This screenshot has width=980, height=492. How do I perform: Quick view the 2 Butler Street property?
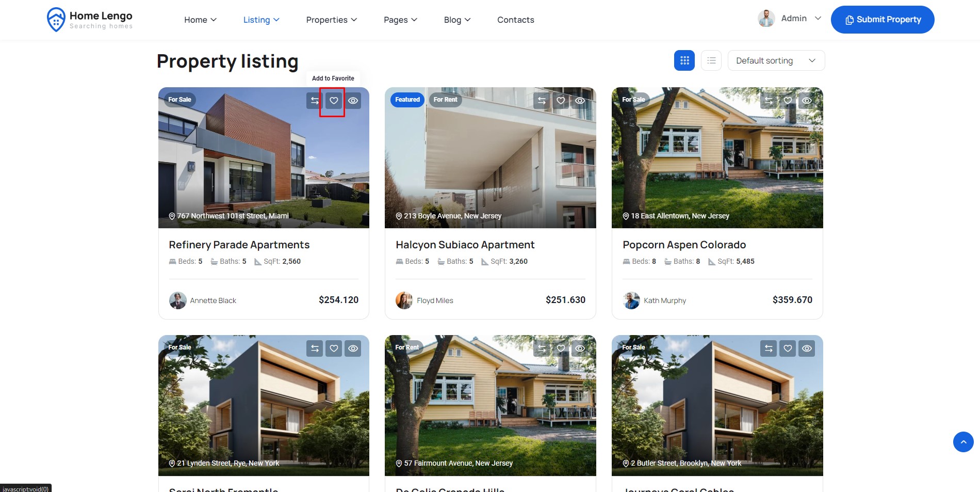(x=807, y=348)
